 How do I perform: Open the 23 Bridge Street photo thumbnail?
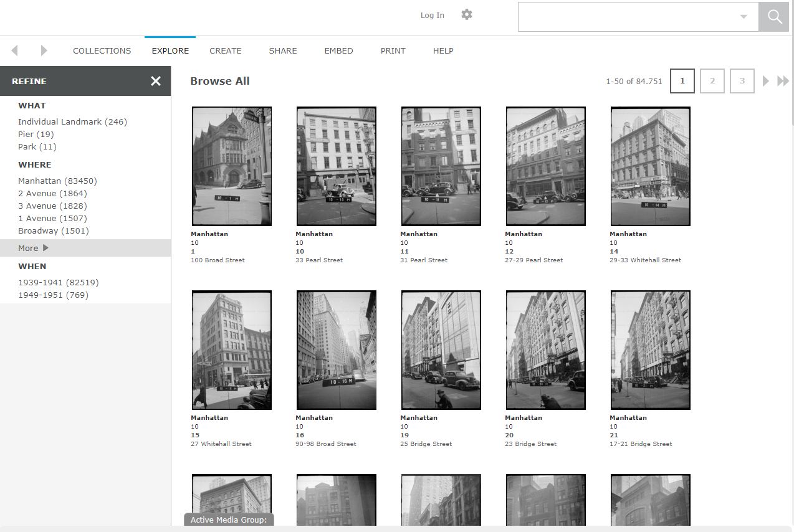[546, 350]
